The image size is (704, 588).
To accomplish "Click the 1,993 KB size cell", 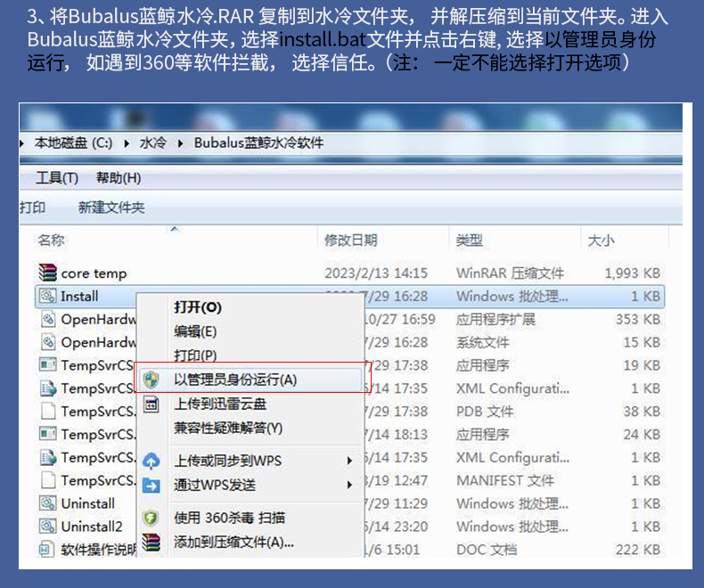I will point(632,274).
